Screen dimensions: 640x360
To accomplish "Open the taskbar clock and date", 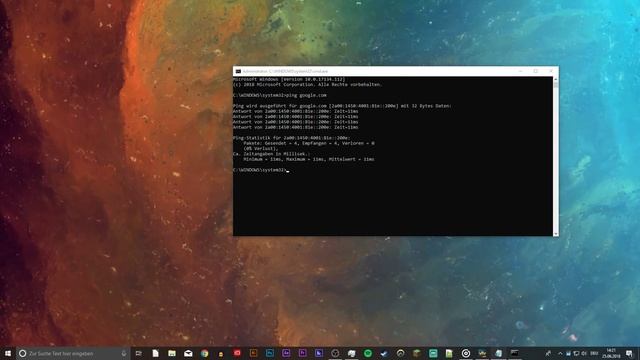I will coord(611,353).
